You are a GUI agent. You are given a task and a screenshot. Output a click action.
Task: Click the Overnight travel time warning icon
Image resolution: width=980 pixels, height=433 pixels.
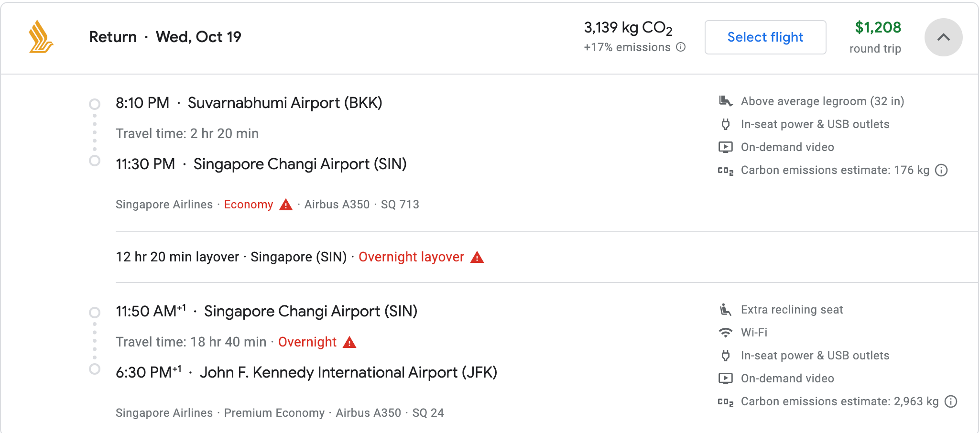point(349,343)
